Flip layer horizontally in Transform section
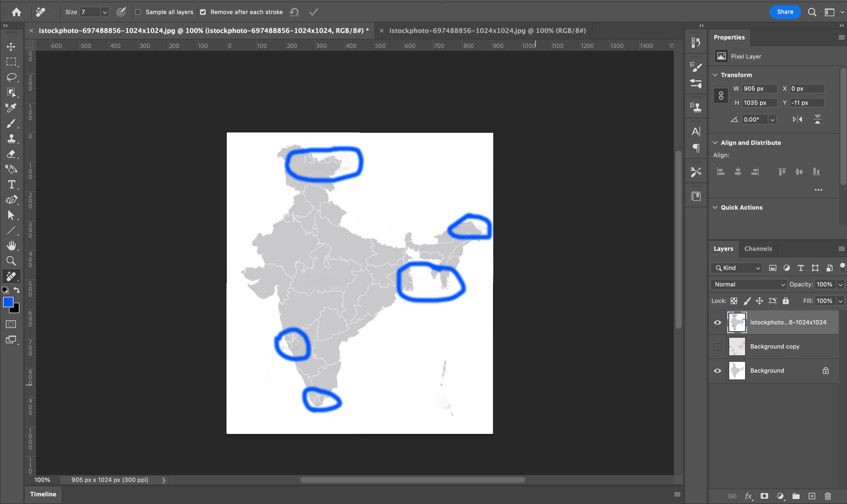Screen dimensions: 847x504 click(x=798, y=119)
